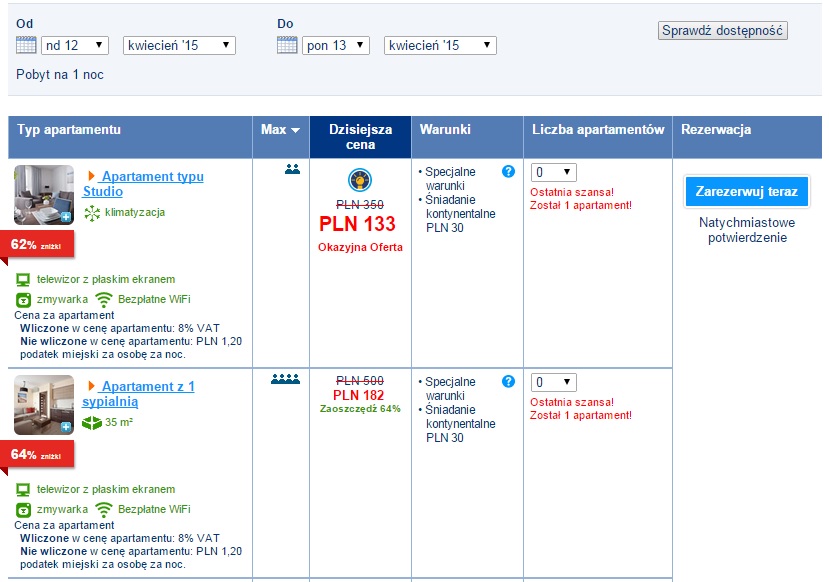Expand the Apartament z 1 sypialnią arrow
Screen dimensions: 829x582
91,386
